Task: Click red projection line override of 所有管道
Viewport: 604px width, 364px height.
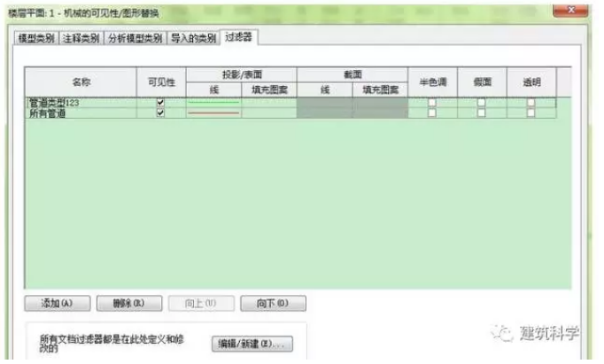Action: pyautogui.click(x=213, y=112)
